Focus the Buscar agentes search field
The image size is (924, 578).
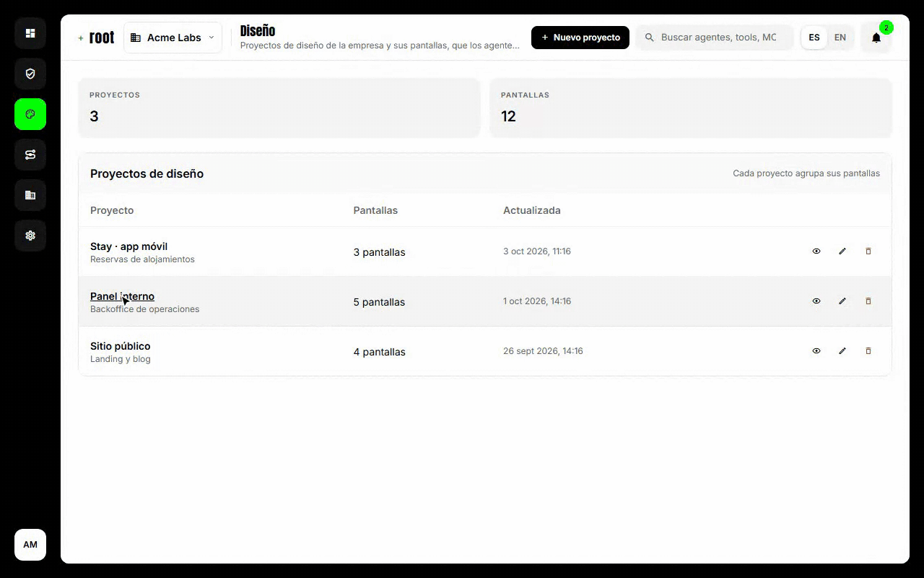[x=715, y=38]
